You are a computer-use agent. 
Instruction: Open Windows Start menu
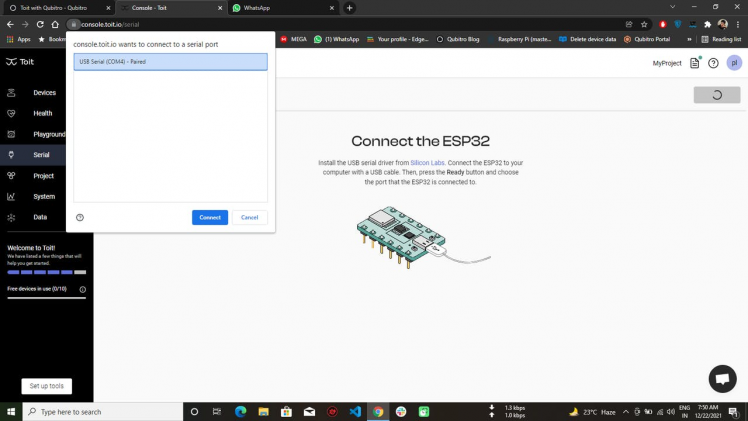point(11,411)
